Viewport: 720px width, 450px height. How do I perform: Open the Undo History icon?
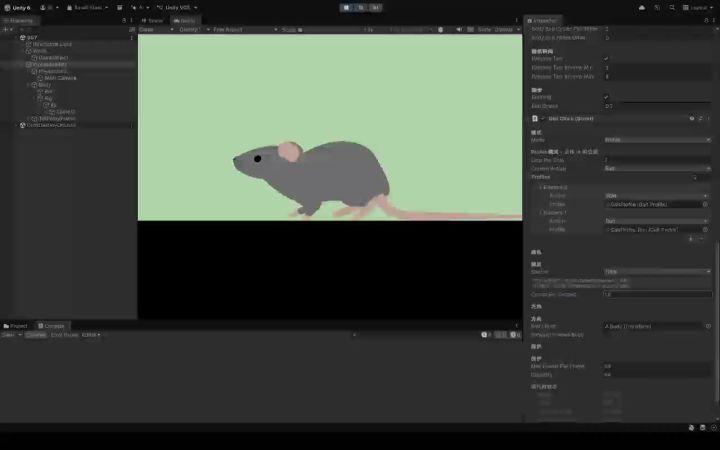click(657, 8)
